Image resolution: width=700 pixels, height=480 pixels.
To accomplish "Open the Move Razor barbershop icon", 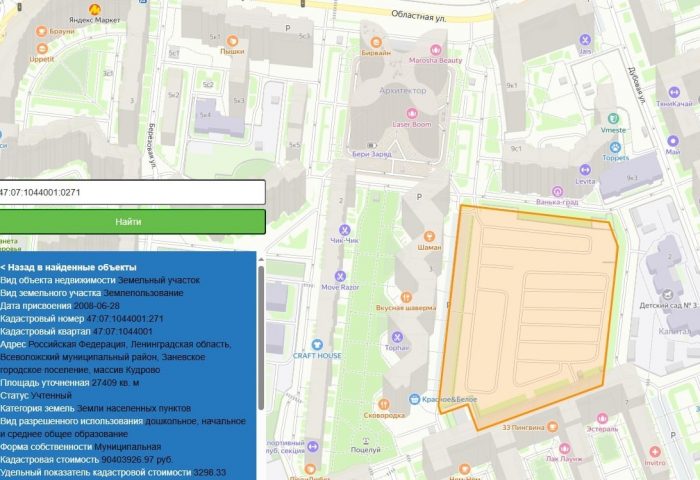I will (x=340, y=276).
